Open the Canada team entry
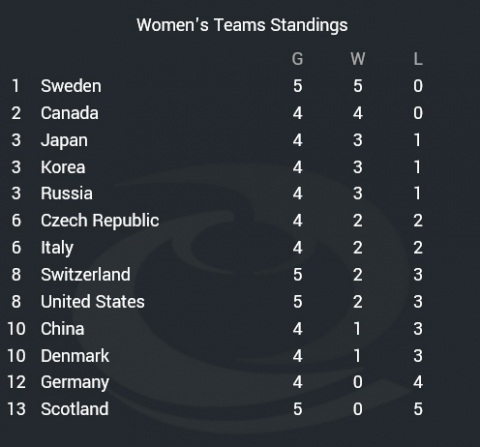This screenshot has height=447, width=480. [x=69, y=113]
